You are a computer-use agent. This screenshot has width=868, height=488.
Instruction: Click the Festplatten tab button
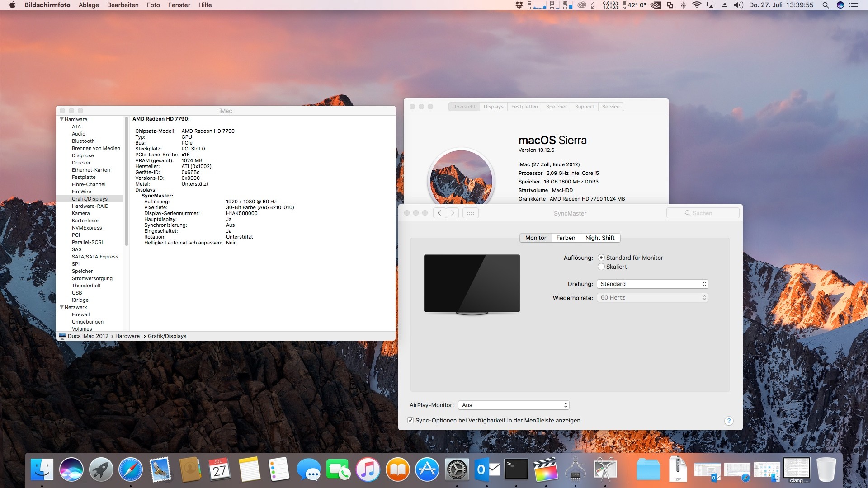pyautogui.click(x=524, y=107)
